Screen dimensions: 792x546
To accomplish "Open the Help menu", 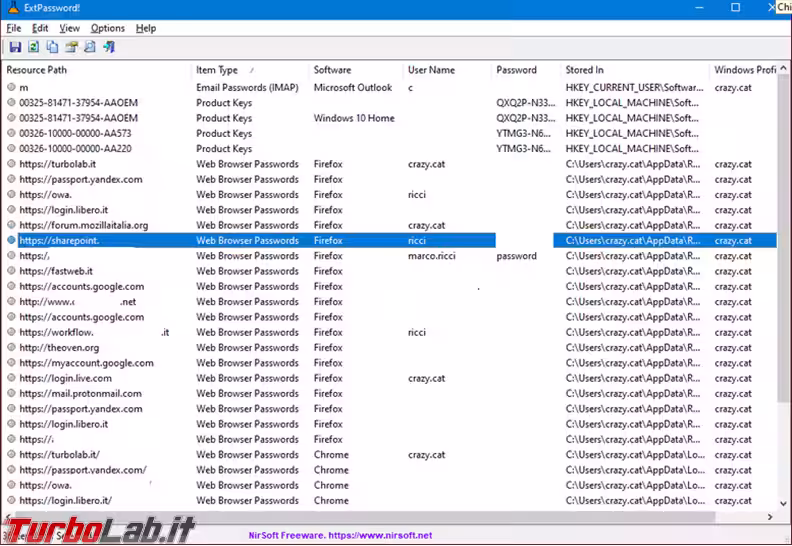I will click(x=146, y=28).
